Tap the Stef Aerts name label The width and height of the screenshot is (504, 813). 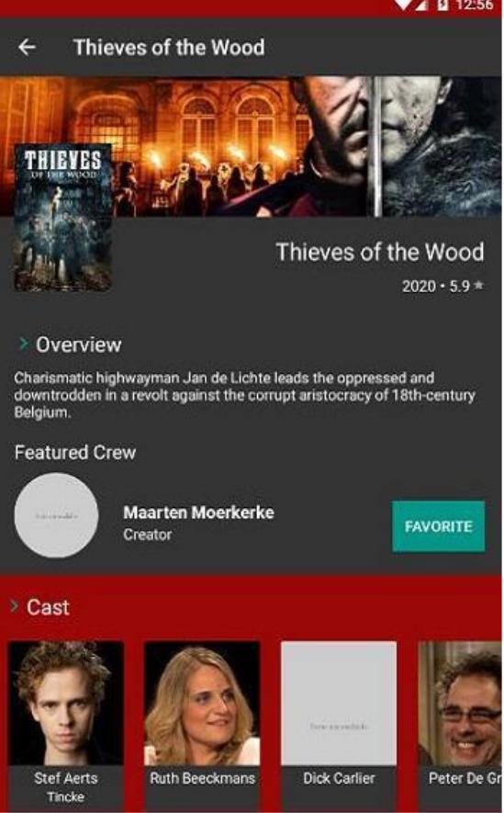[x=66, y=778]
